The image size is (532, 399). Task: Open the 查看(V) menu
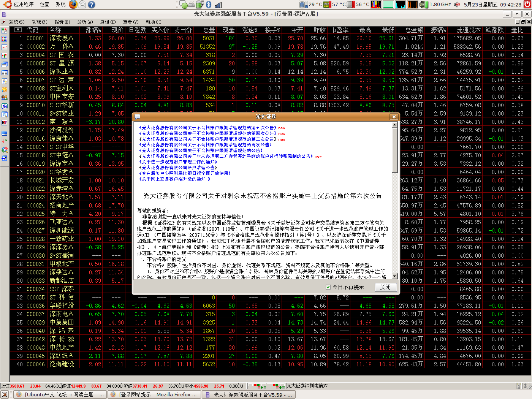pyautogui.click(x=130, y=22)
